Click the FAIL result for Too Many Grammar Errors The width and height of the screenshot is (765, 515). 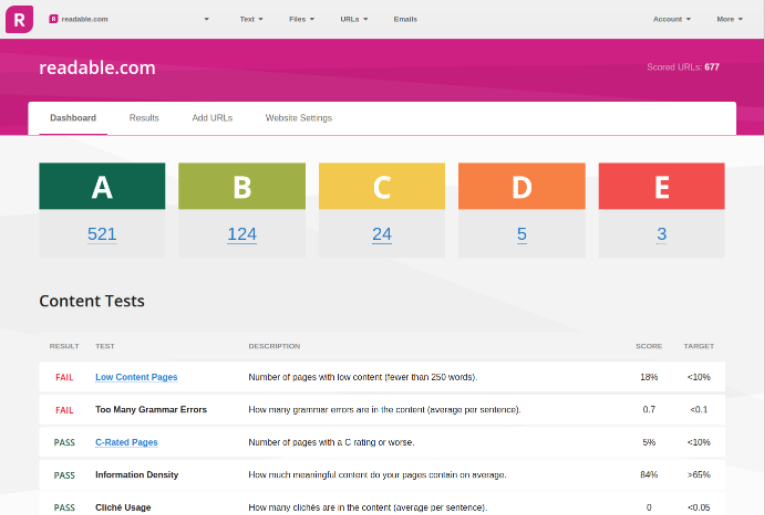pyautogui.click(x=64, y=410)
